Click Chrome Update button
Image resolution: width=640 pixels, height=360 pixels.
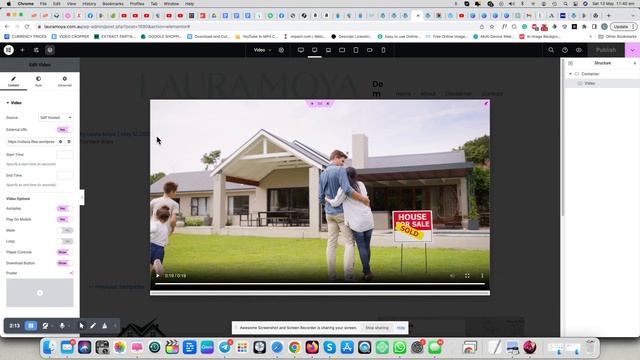[x=623, y=27]
